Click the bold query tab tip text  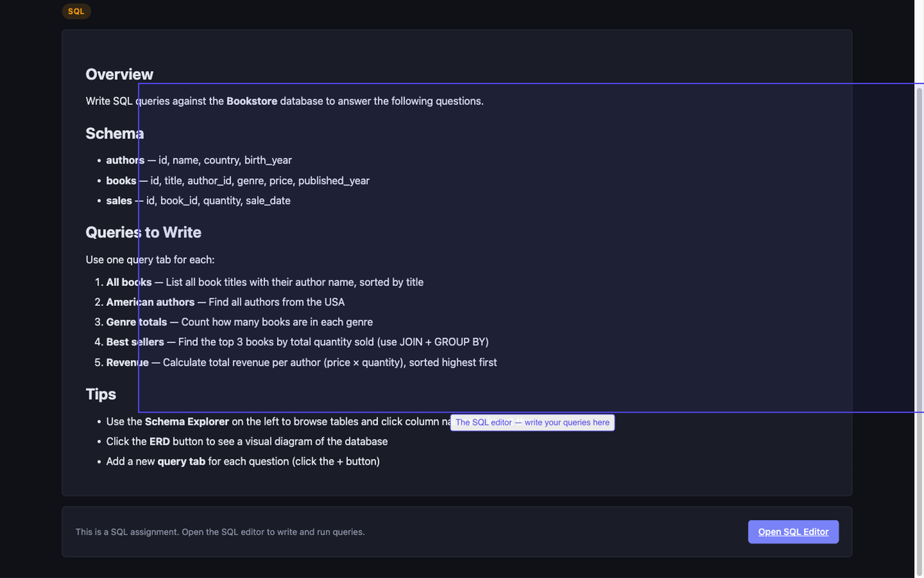(x=181, y=462)
